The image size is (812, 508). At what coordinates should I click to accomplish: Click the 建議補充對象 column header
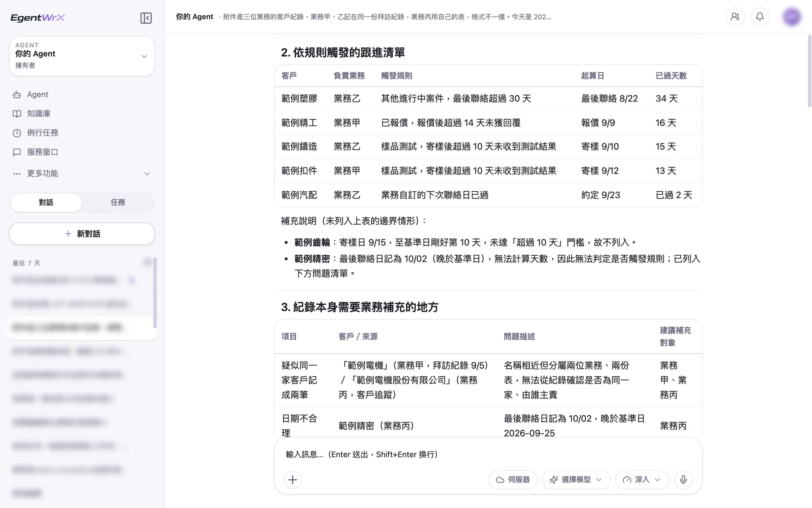coord(675,337)
